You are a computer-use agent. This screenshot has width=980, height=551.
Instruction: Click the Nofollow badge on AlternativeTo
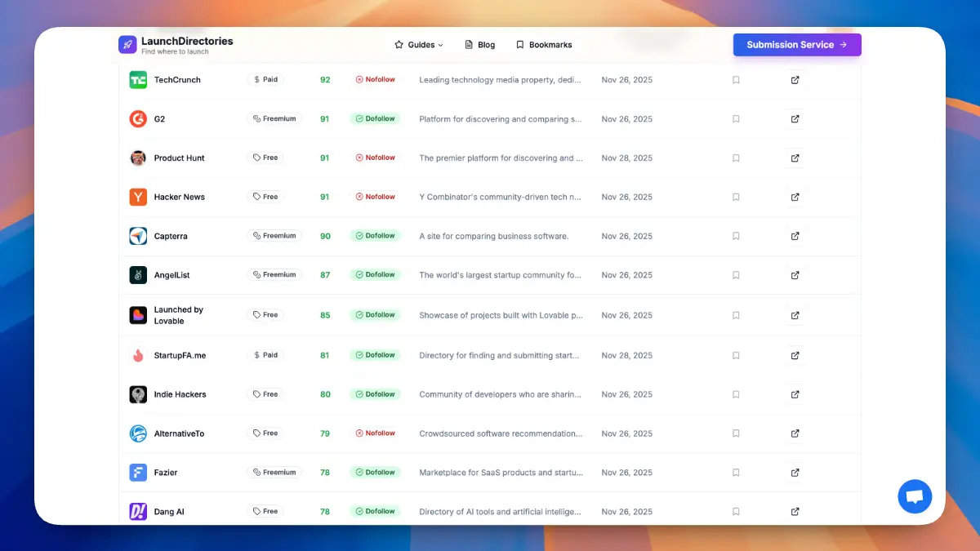[x=375, y=433]
